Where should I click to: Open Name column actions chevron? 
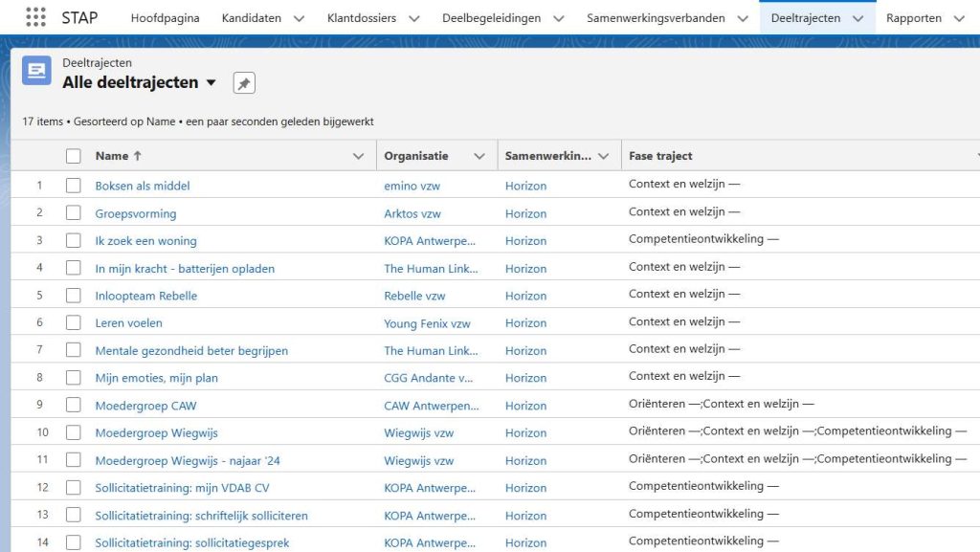click(358, 156)
